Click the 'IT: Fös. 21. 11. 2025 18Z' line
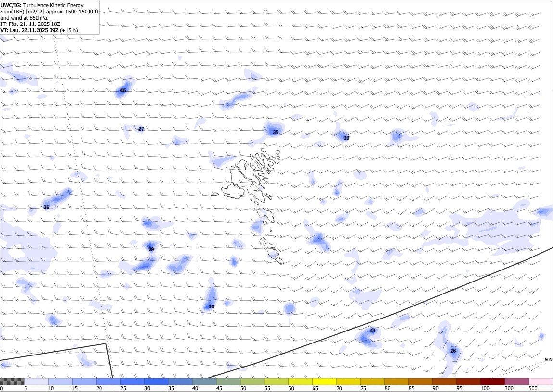The height and width of the screenshot is (392, 553). pyautogui.click(x=30, y=24)
